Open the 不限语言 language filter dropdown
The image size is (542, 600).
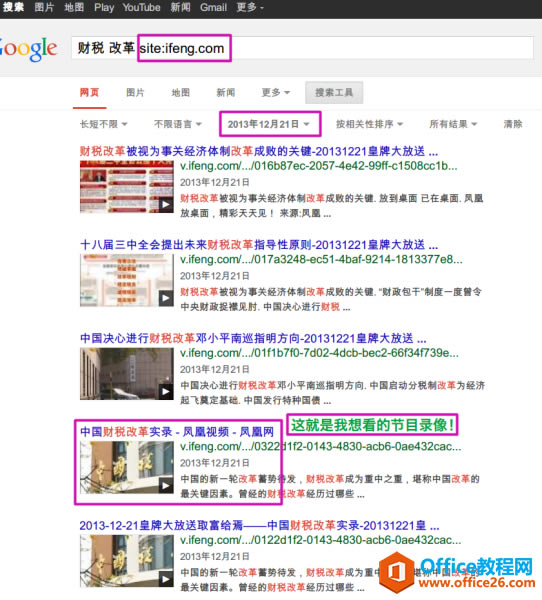(178, 124)
